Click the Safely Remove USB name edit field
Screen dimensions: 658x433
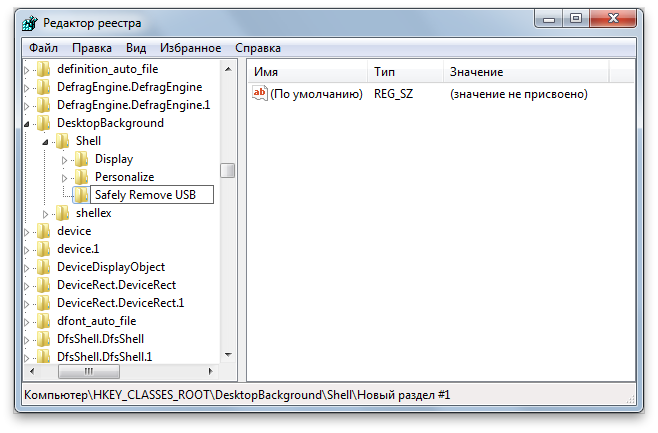point(150,195)
